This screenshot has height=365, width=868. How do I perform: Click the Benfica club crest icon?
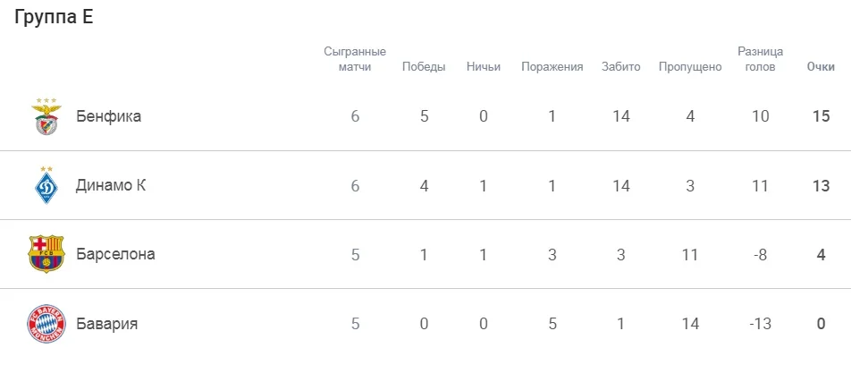47,116
